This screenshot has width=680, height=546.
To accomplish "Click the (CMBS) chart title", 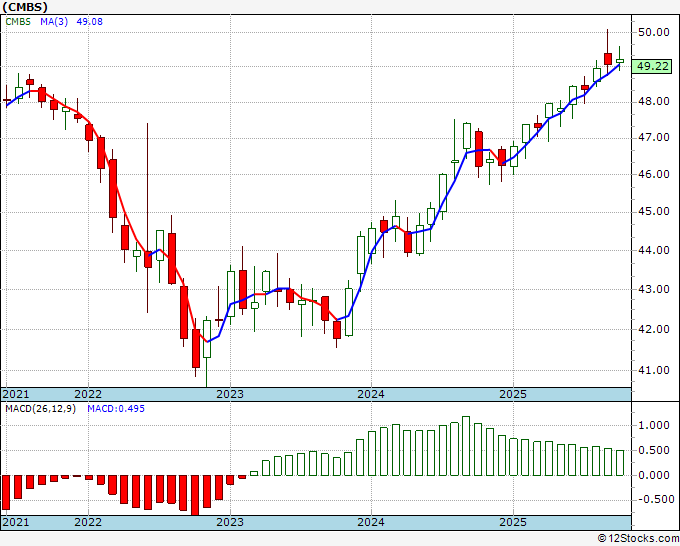I will click(x=25, y=7).
